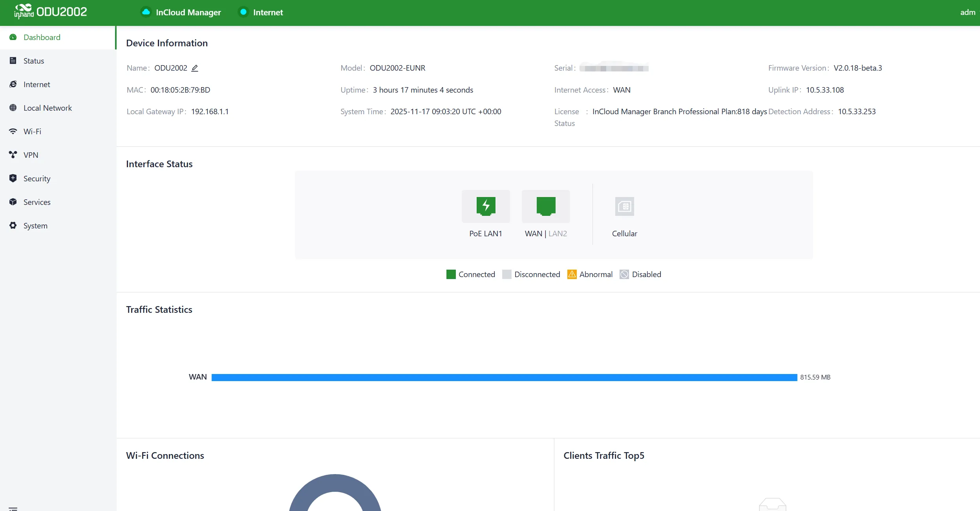Go to VPN settings page
Viewport: 980px width, 511px height.
(58, 155)
